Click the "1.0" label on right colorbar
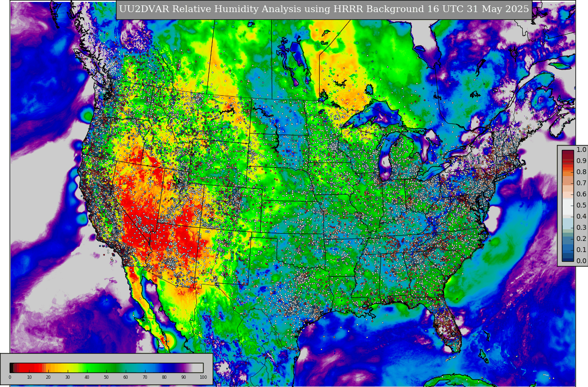The height and width of the screenshot is (387, 588). coord(581,150)
